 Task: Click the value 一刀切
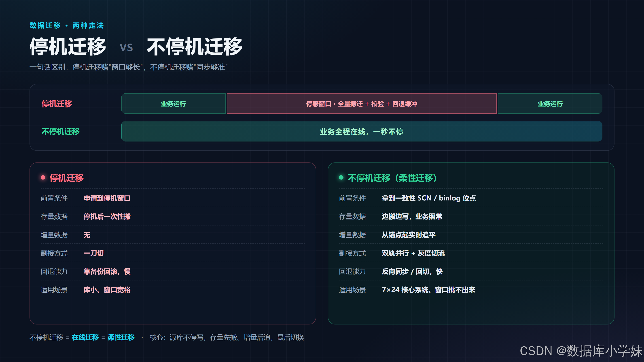click(x=93, y=253)
